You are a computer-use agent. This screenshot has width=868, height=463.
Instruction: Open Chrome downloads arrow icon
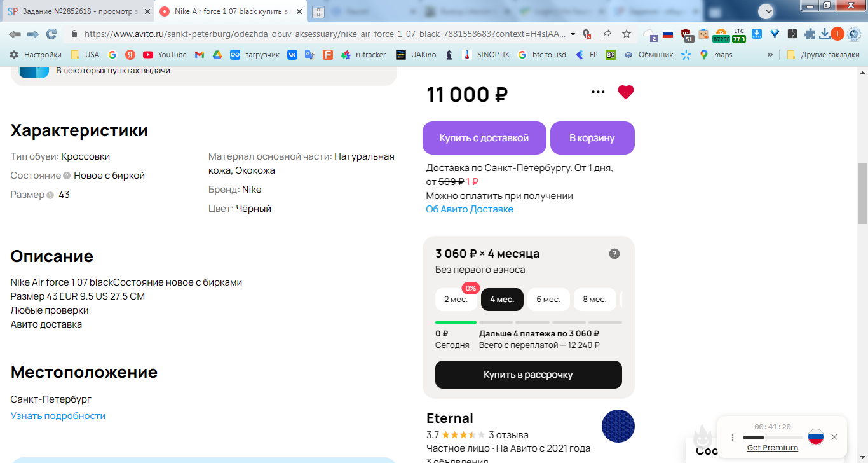[x=825, y=34]
